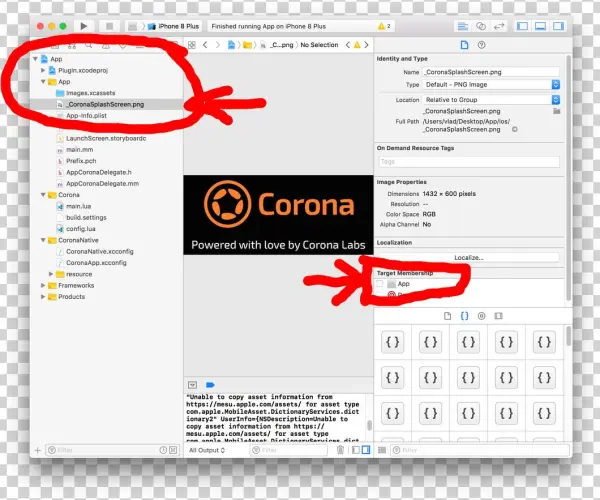Show the Object library
Image resolution: width=600 pixels, height=500 pixels.
tap(481, 316)
